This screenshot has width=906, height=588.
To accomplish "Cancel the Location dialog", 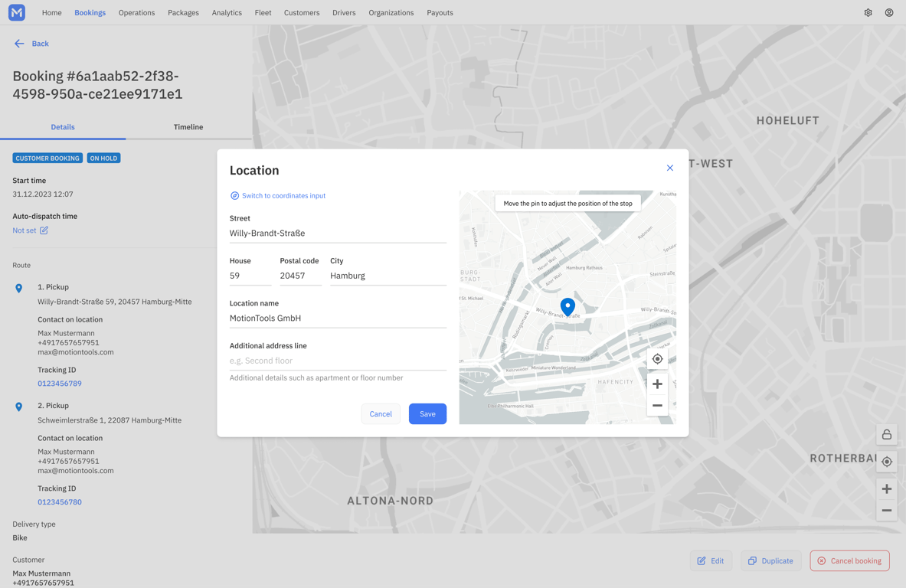I will point(381,414).
